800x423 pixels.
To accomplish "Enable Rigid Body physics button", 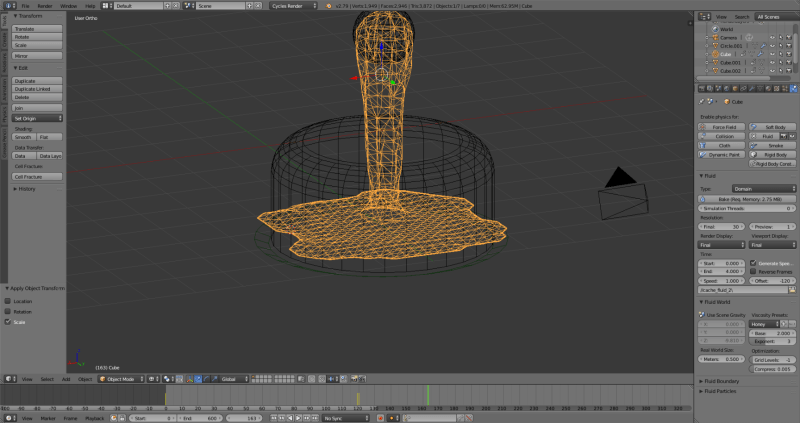I will point(772,155).
